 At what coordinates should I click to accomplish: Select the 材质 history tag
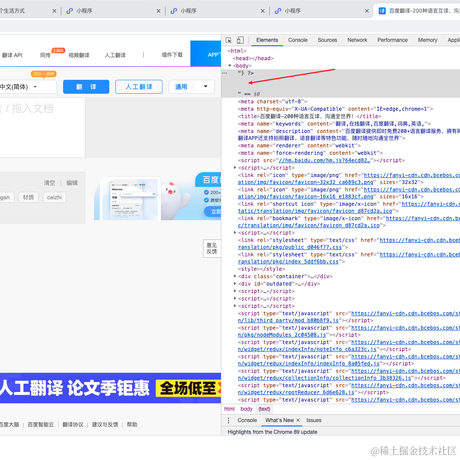(28, 197)
